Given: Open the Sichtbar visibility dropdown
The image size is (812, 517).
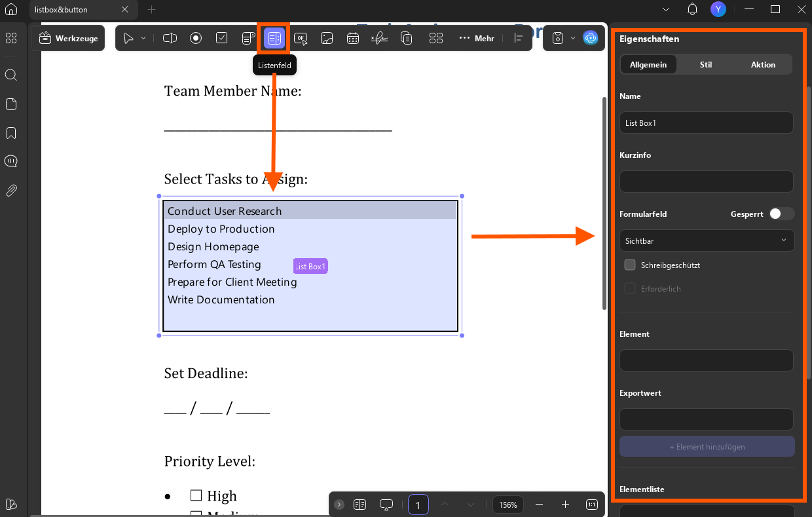Looking at the screenshot, I should click(707, 240).
